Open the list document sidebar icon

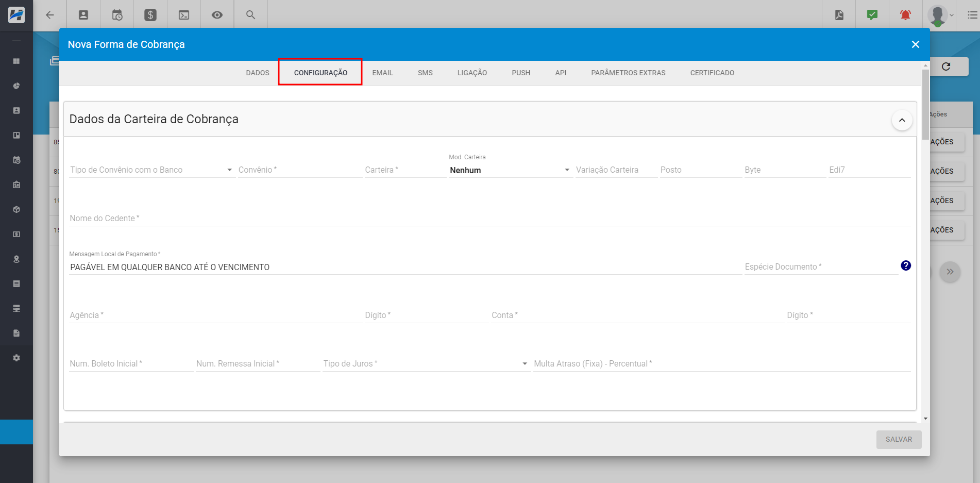[16, 284]
